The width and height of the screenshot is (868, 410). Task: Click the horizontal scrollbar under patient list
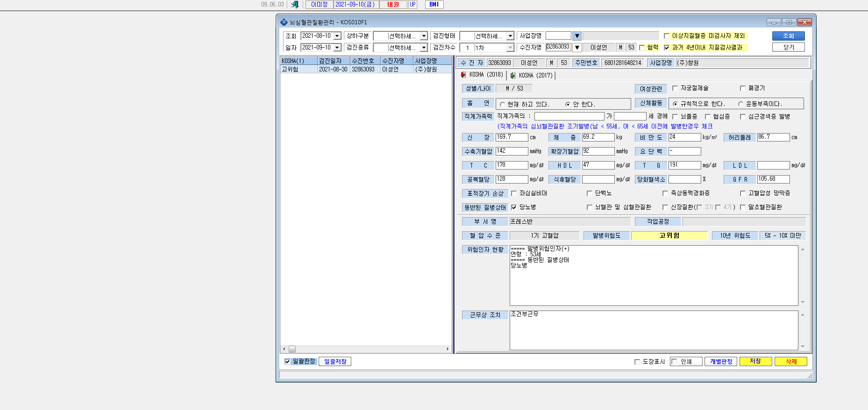point(366,349)
